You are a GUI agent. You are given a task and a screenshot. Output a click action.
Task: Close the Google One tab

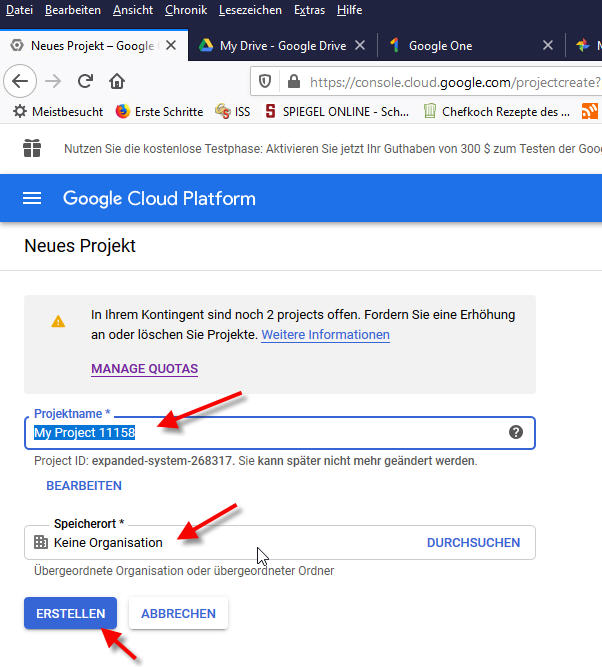click(547, 45)
